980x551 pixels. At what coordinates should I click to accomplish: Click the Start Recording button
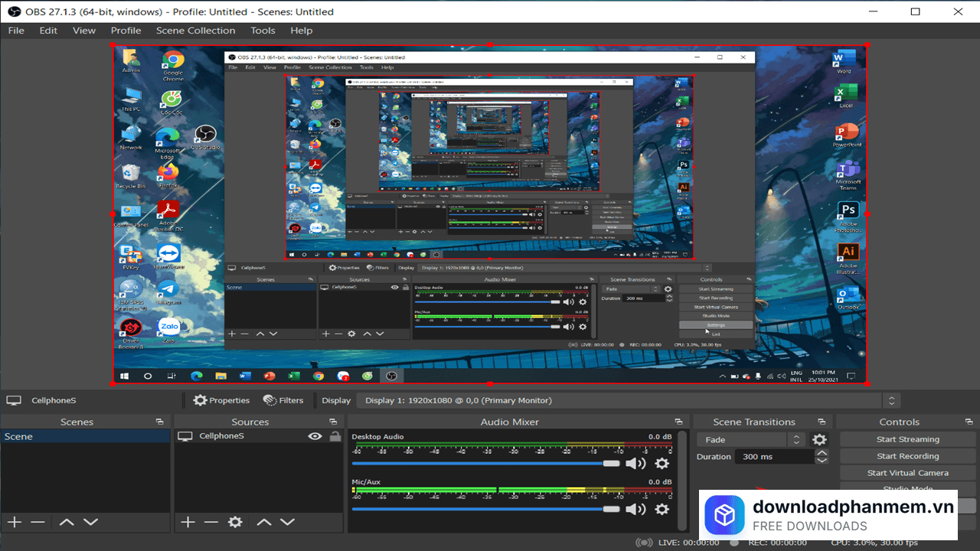tap(907, 456)
